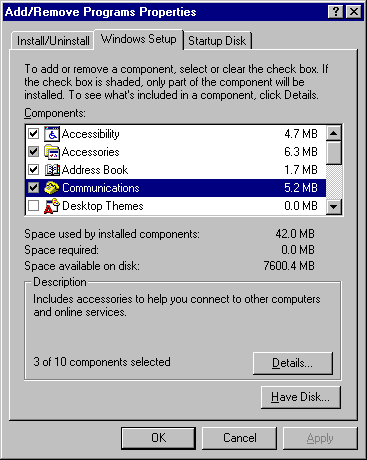Click the components list scrollbar thumb
367x460 pixels.
[334, 153]
